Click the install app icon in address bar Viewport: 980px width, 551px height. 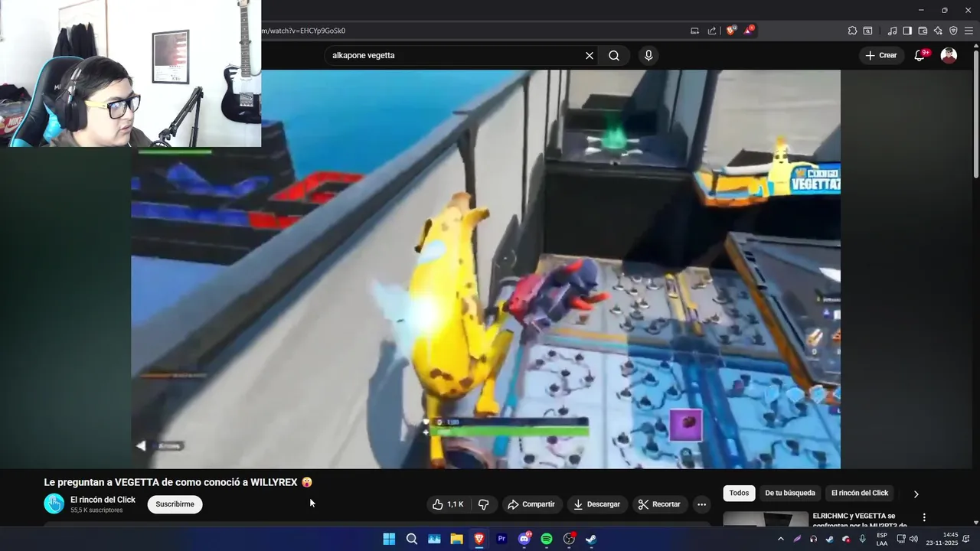[694, 31]
